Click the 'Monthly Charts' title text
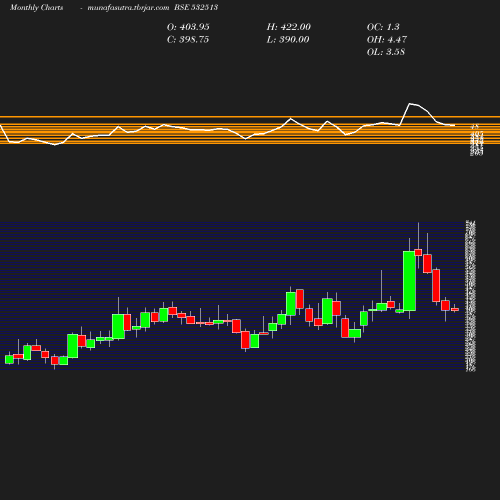Viewport: 500px width, 500px height. [36, 8]
